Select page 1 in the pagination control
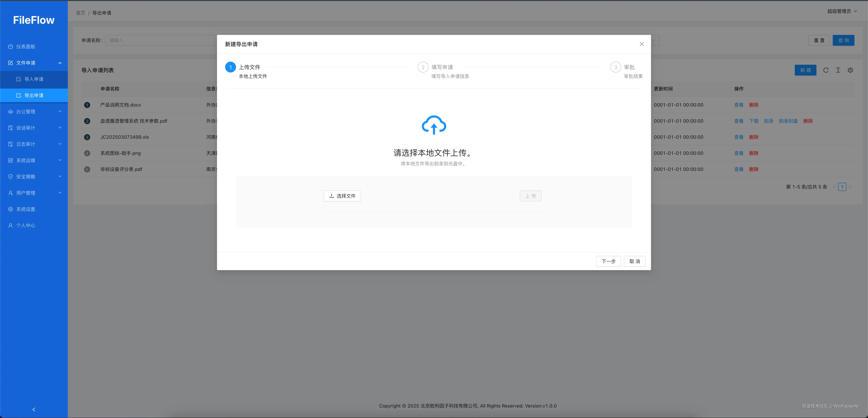Image resolution: width=868 pixels, height=418 pixels. pyautogui.click(x=842, y=187)
